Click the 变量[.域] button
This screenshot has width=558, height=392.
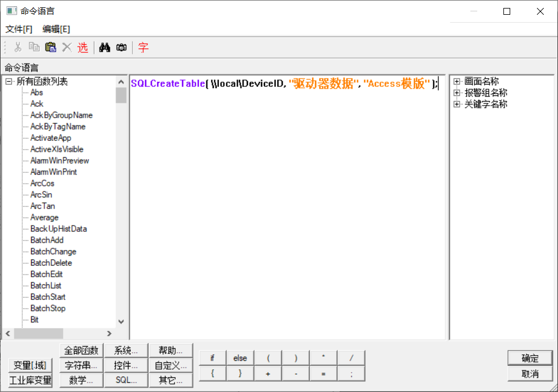[x=30, y=365]
